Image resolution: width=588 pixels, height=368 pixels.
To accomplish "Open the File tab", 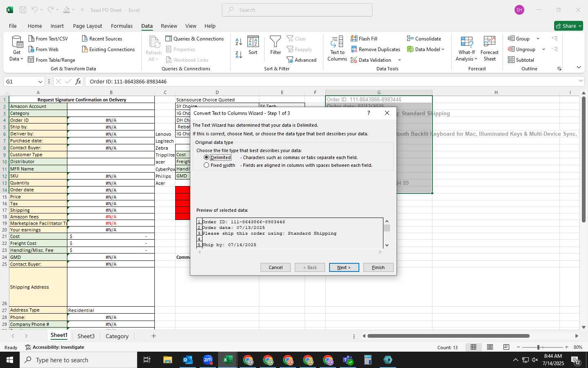I will click(x=13, y=26).
